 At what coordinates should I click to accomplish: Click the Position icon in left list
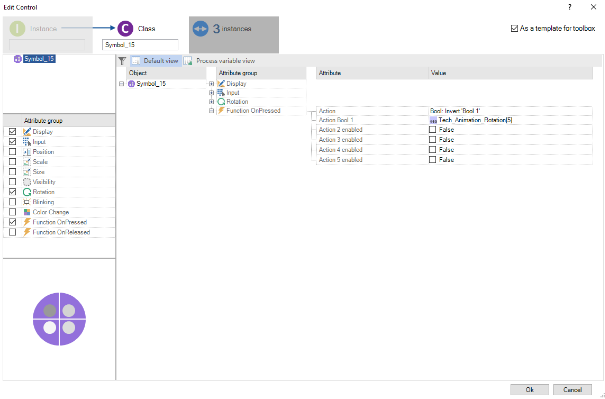27,152
